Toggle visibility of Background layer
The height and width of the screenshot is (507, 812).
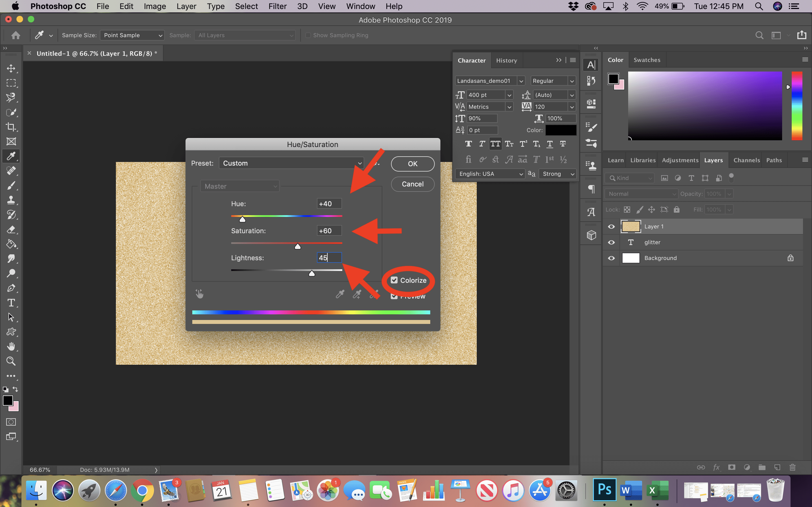pyautogui.click(x=611, y=258)
